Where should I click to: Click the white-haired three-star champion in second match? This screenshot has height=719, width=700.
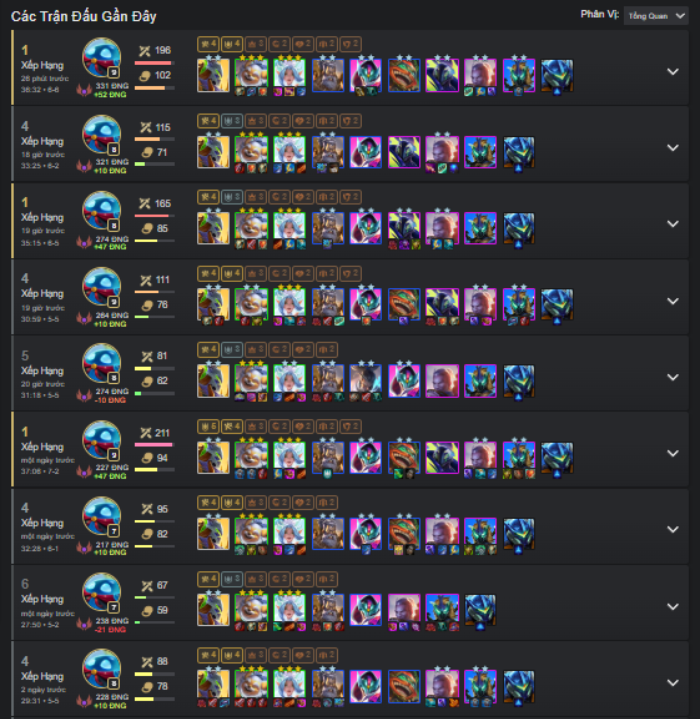289,152
